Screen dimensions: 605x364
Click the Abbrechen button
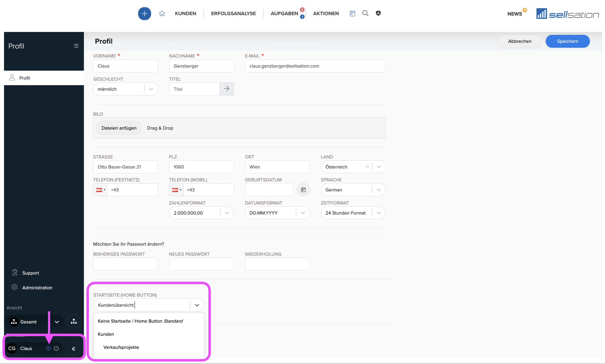click(520, 41)
